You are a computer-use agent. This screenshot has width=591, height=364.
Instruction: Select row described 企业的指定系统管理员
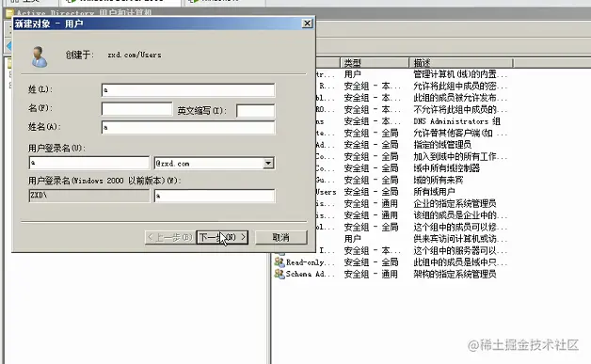pos(455,203)
